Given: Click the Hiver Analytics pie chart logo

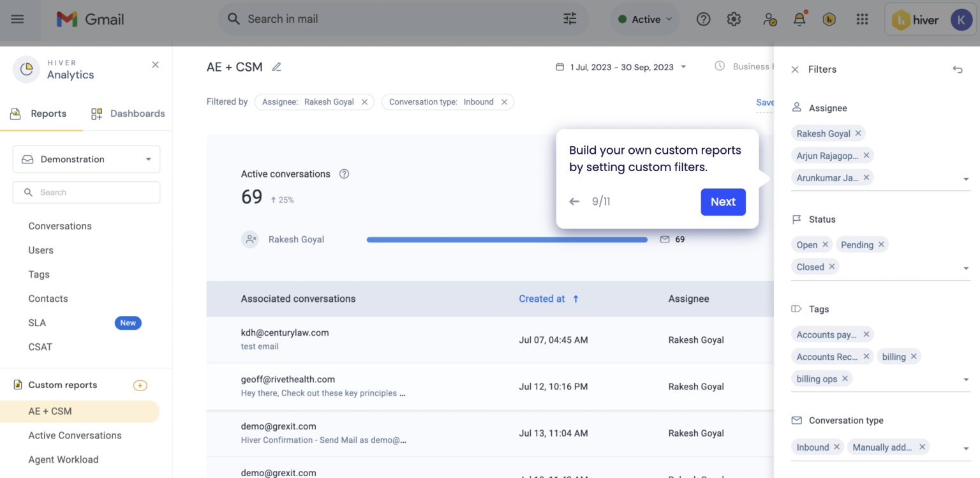Looking at the screenshot, I should [26, 69].
